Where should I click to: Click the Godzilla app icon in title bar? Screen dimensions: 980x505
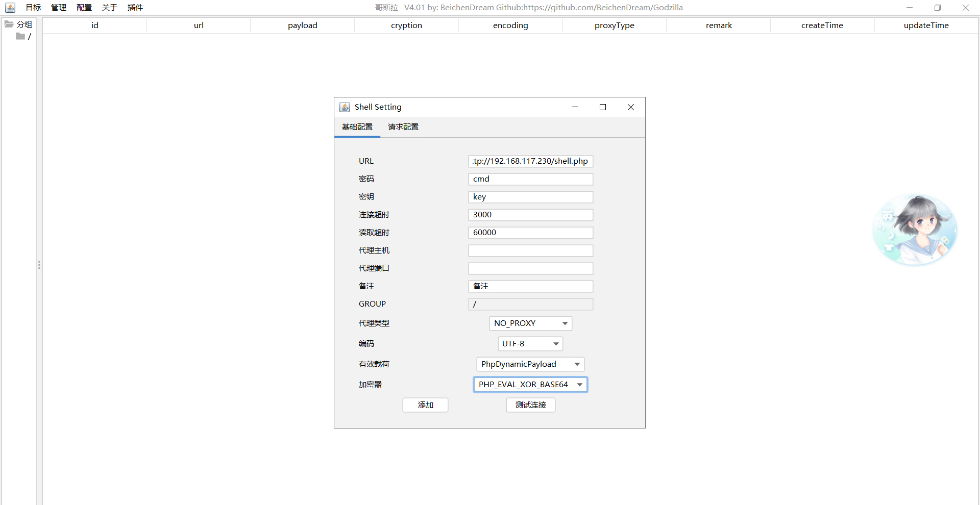click(x=10, y=8)
